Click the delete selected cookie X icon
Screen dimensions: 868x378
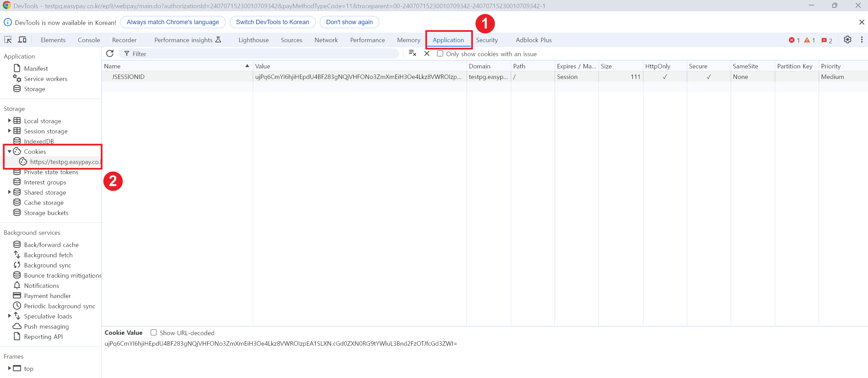coord(427,53)
